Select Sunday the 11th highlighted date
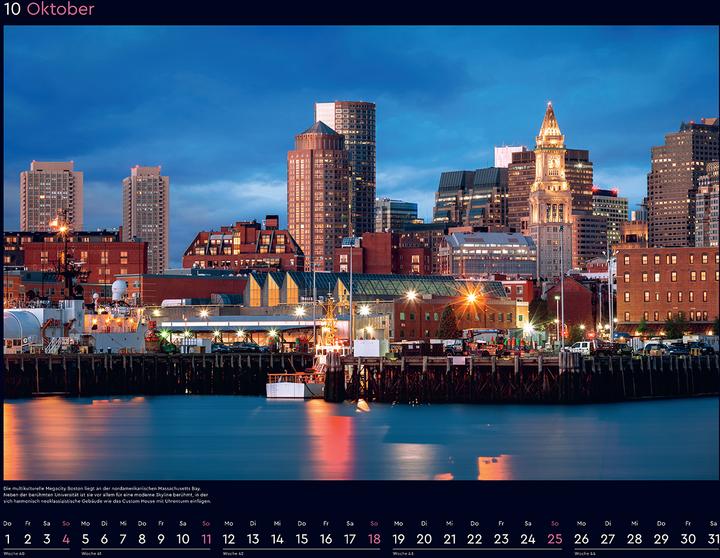Viewport: 720px width, 558px height. [x=205, y=538]
